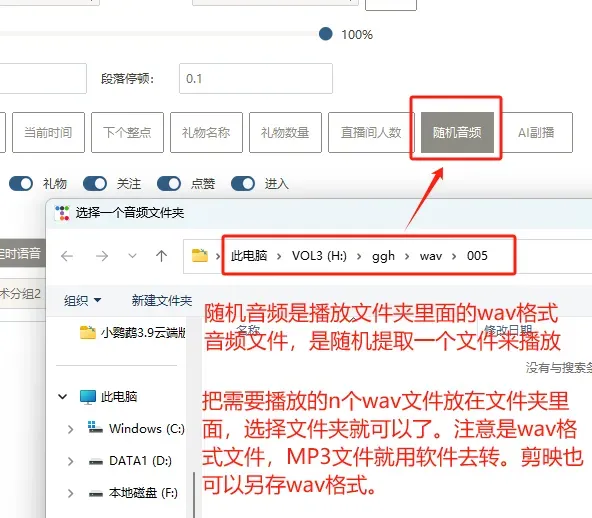Collapse the 此电脑 tree node
Image resolution: width=592 pixels, height=518 pixels.
[x=63, y=397]
